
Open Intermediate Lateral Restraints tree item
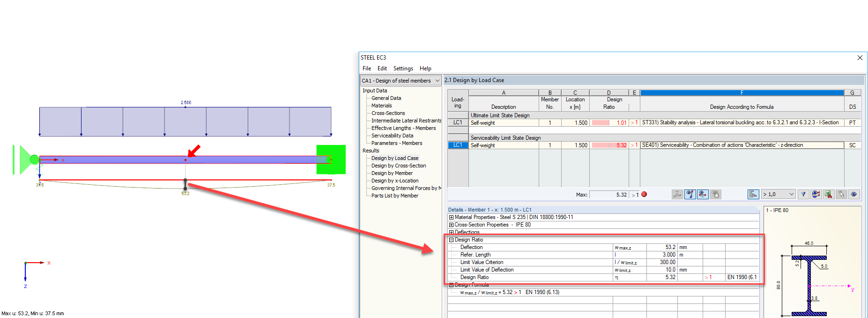pos(406,121)
